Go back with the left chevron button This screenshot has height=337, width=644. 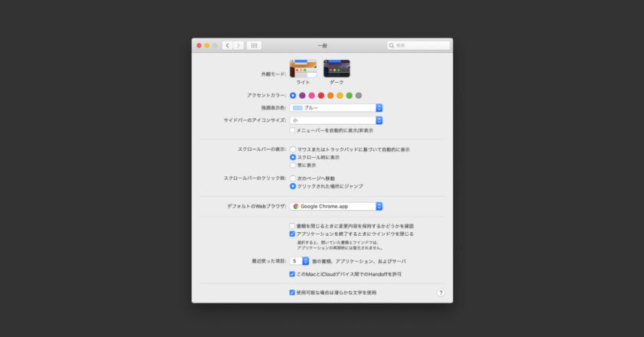tap(228, 45)
